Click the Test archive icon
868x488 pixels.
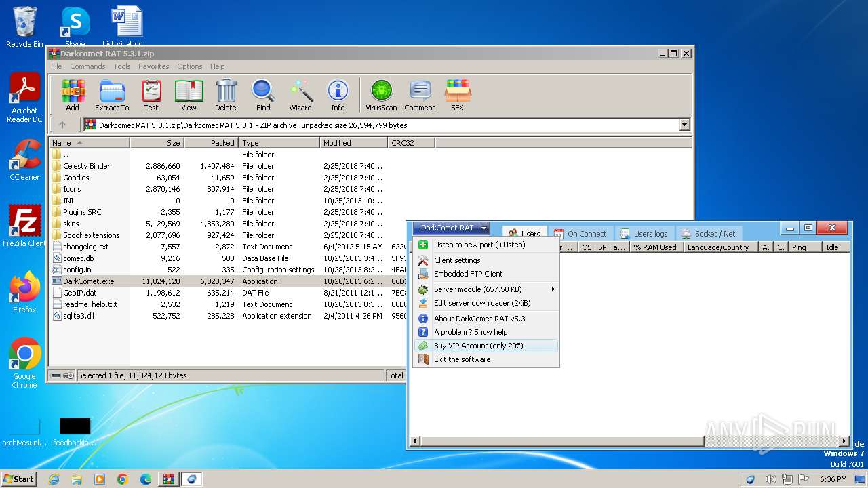(151, 95)
